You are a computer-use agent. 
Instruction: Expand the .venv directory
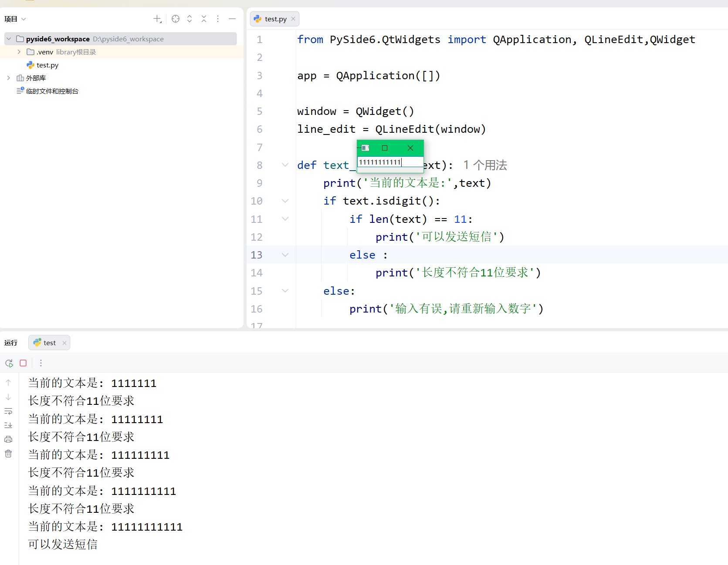tap(18, 51)
